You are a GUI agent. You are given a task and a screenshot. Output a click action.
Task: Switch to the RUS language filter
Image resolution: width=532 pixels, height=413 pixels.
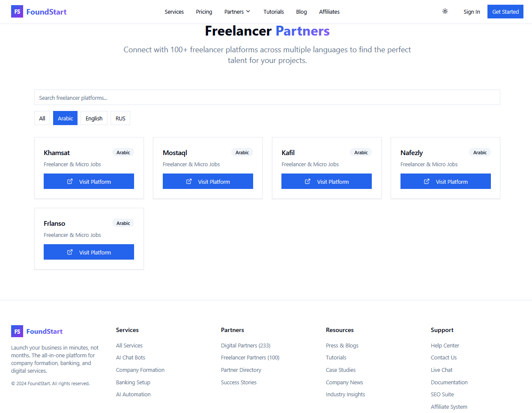click(120, 118)
